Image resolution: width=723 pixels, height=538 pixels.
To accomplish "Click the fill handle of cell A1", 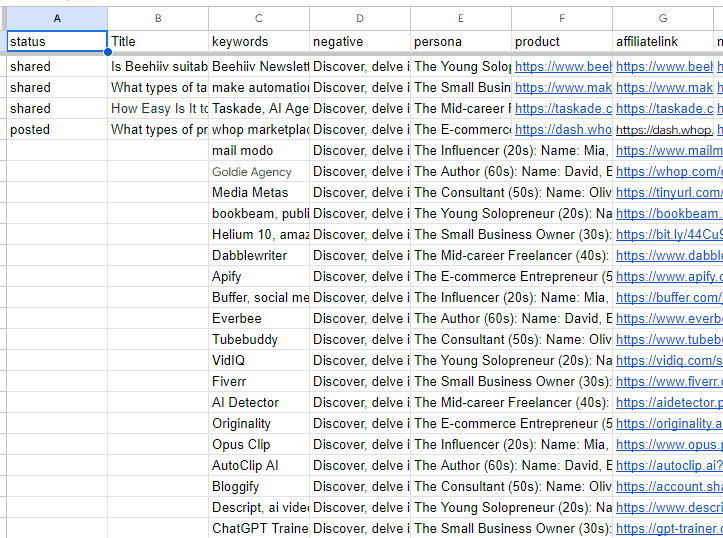I will (x=107, y=52).
